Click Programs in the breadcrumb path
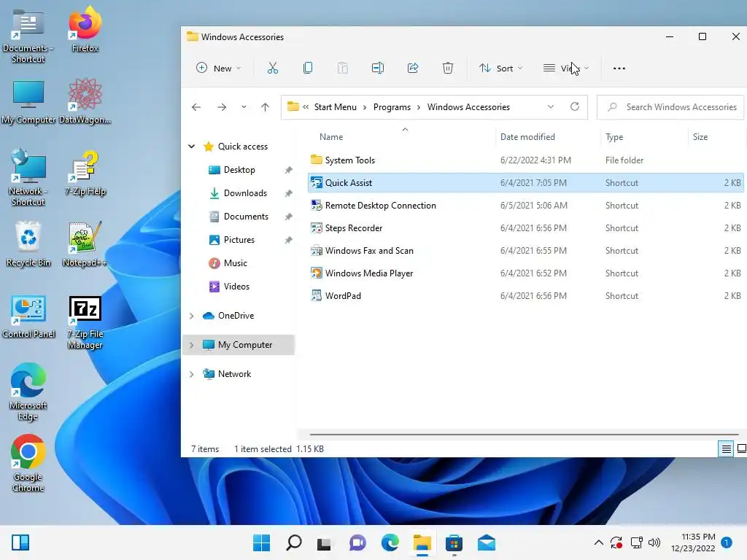Image resolution: width=747 pixels, height=560 pixels. point(392,107)
